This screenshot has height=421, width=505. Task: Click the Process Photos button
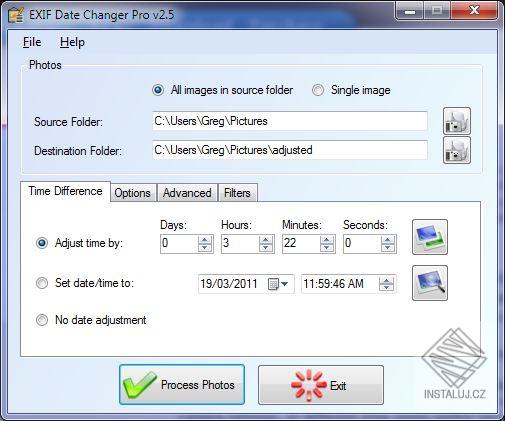182,385
